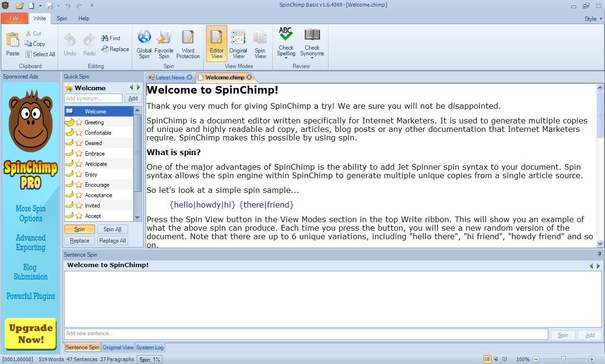Launch Favorite Spin from the ribbon
Screen dimensions: 605x364
164,44
